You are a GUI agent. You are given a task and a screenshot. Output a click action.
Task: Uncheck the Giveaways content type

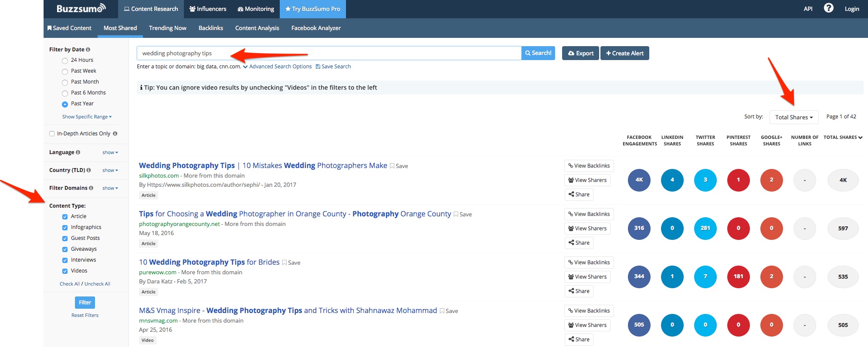65,249
